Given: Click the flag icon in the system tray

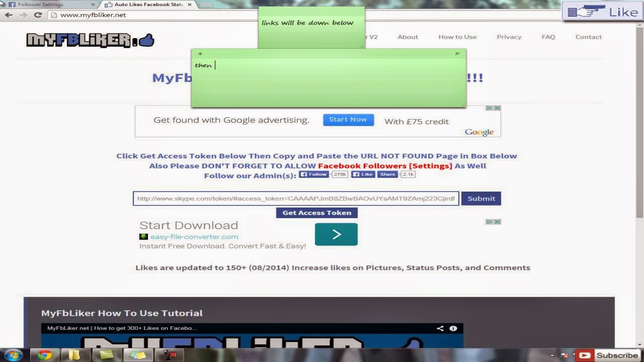Looking at the screenshot, I should [566, 355].
